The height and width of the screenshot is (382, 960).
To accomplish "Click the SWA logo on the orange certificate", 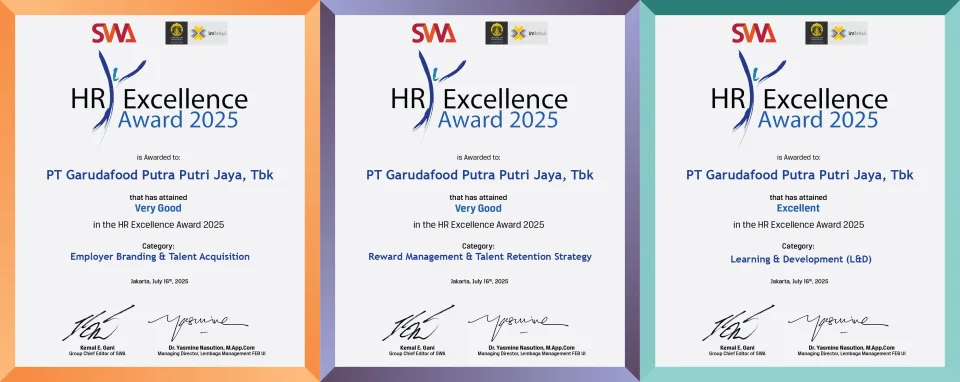I will pos(114,33).
